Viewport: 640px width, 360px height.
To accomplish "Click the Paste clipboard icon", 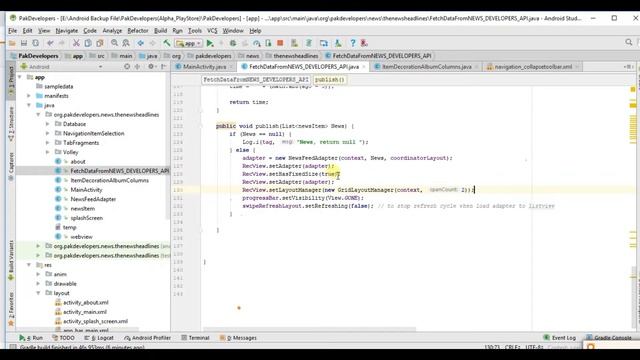I will [100, 43].
